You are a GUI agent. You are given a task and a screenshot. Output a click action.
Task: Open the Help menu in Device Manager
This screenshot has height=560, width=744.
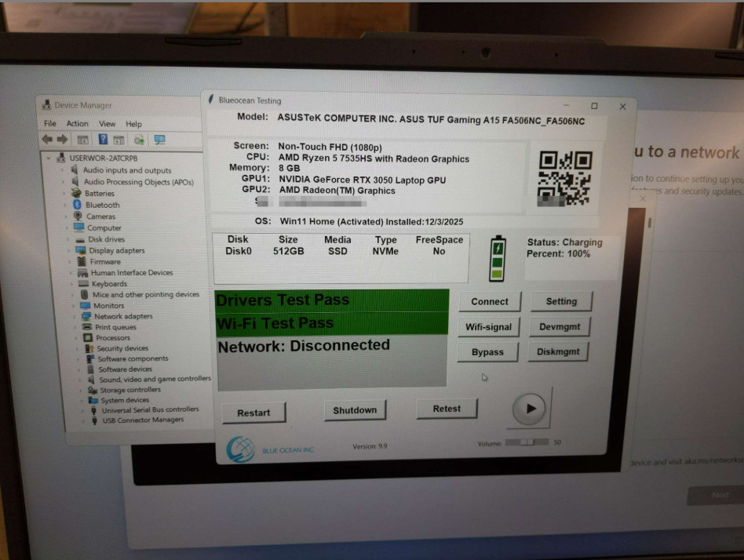[x=133, y=124]
